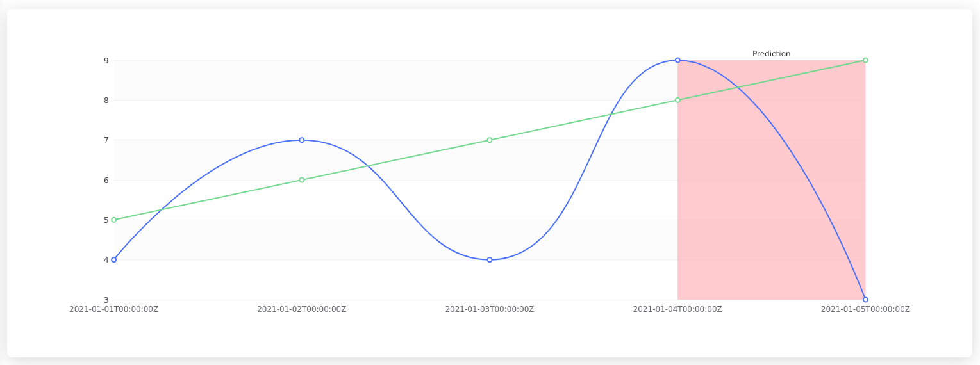This screenshot has width=980, height=365.
Task: Select the 2021-01-04T00:00:00Z axis label
Action: pyautogui.click(x=677, y=309)
